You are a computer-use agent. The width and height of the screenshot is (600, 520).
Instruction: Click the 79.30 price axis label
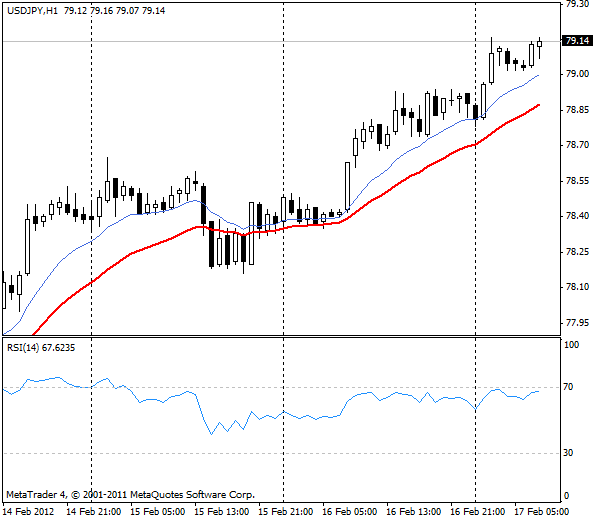tap(577, 4)
